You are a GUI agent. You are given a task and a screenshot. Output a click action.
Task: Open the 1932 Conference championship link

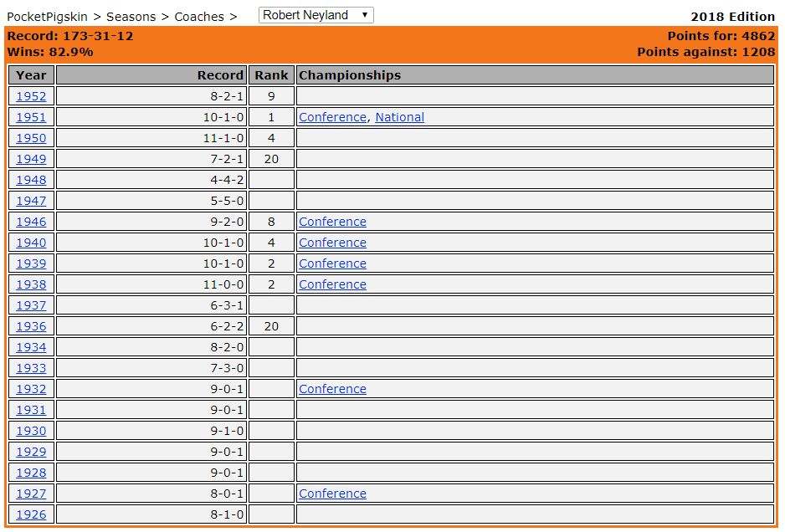point(332,389)
